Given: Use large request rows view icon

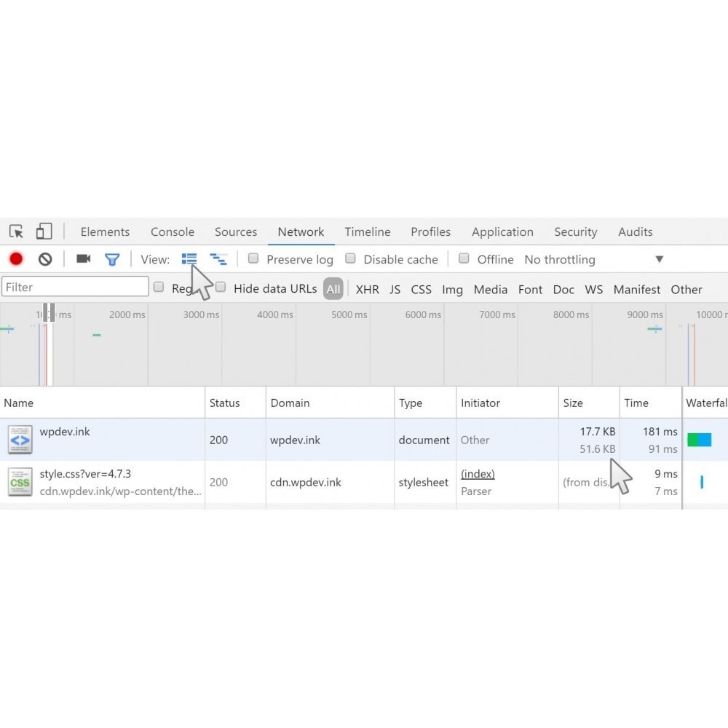Looking at the screenshot, I should pos(189,258).
